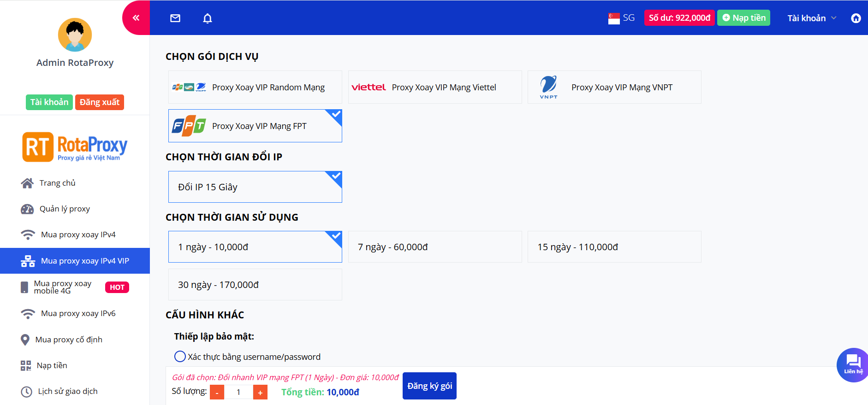Click the Quản lý proxy gauge icon
This screenshot has height=405, width=868.
tap(27, 209)
